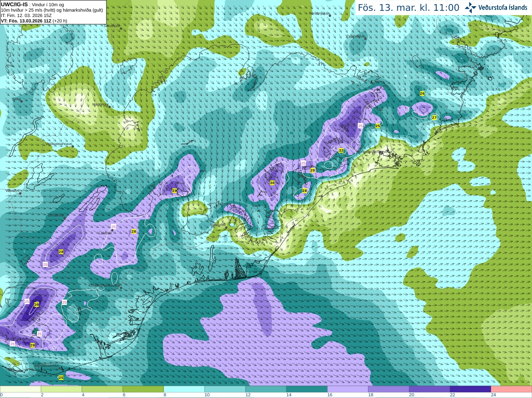Click the Laufbali station label
This screenshot has width=532, height=398.
(x=105, y=233)
